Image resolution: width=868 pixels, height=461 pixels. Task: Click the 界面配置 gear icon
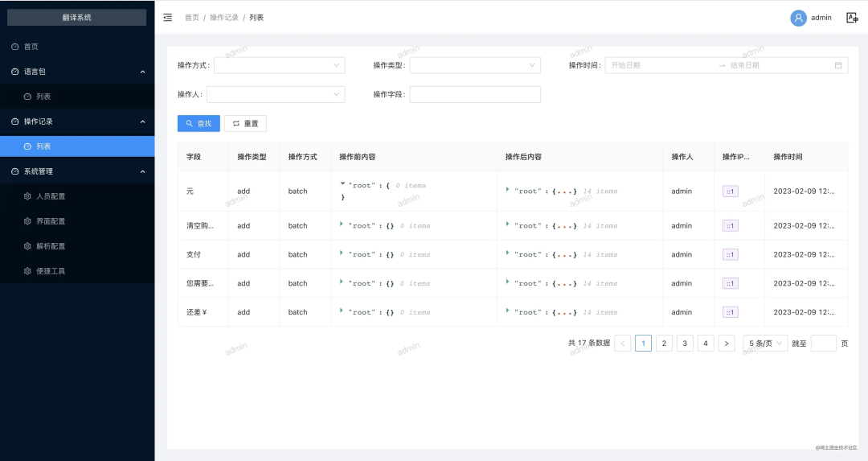(27, 221)
